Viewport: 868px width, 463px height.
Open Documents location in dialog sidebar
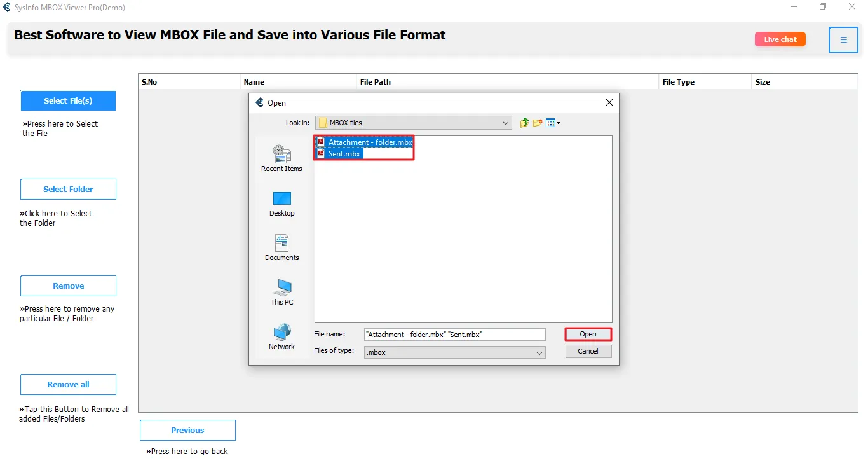click(x=281, y=248)
